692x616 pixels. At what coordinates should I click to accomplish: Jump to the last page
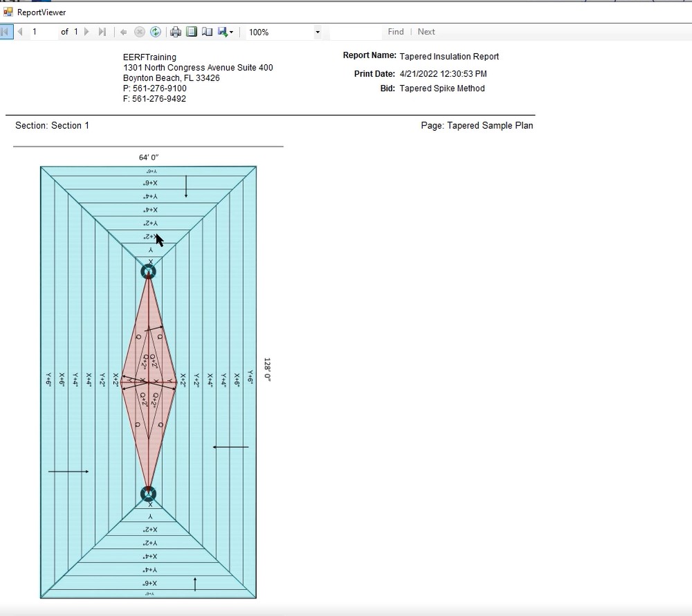(x=102, y=32)
